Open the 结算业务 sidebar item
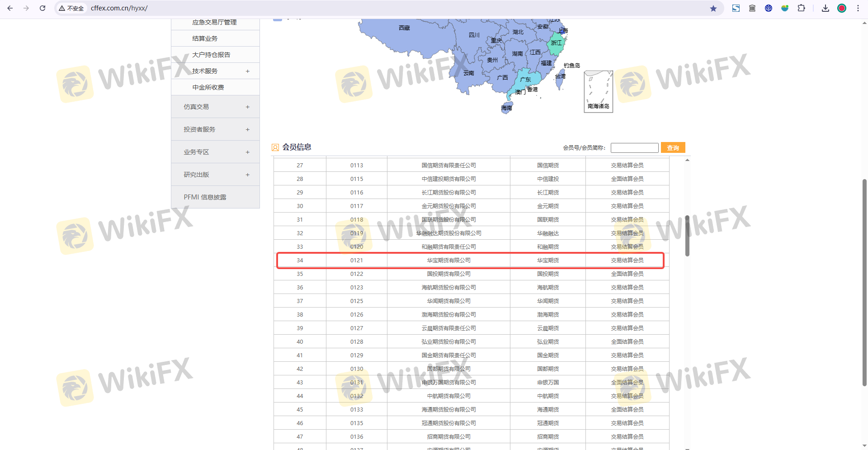 [x=205, y=38]
